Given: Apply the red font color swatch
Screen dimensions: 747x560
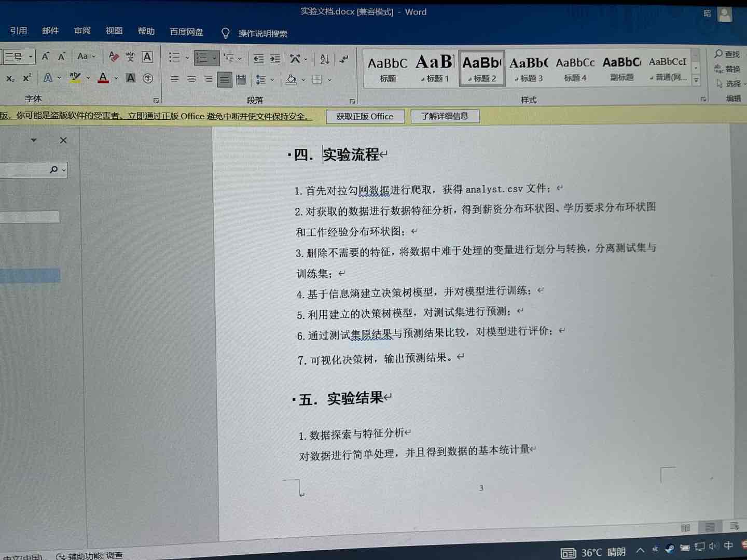Looking at the screenshot, I should pyautogui.click(x=103, y=78).
